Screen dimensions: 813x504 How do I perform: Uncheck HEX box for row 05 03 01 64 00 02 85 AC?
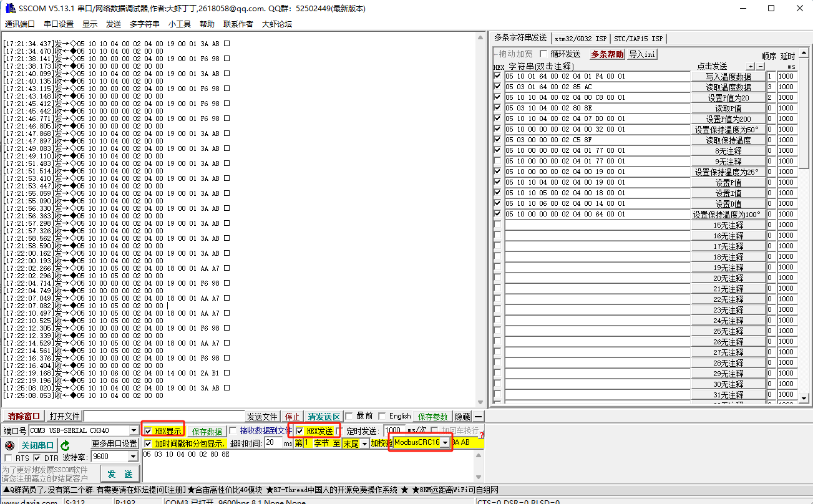(497, 87)
